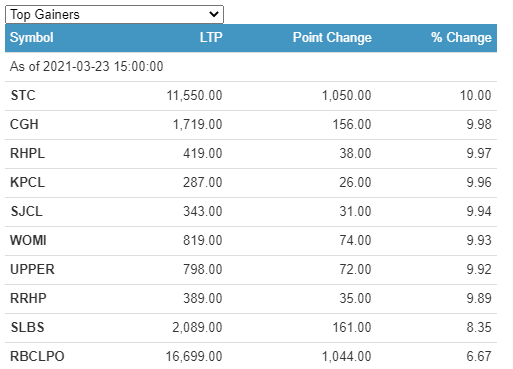Open the KPCL symbol link
The width and height of the screenshot is (513, 369).
[x=28, y=182]
